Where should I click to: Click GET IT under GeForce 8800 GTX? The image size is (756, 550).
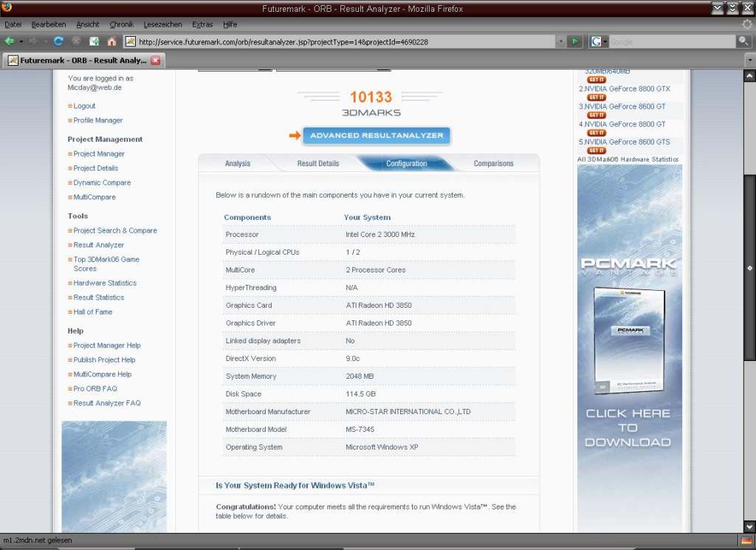pos(597,97)
